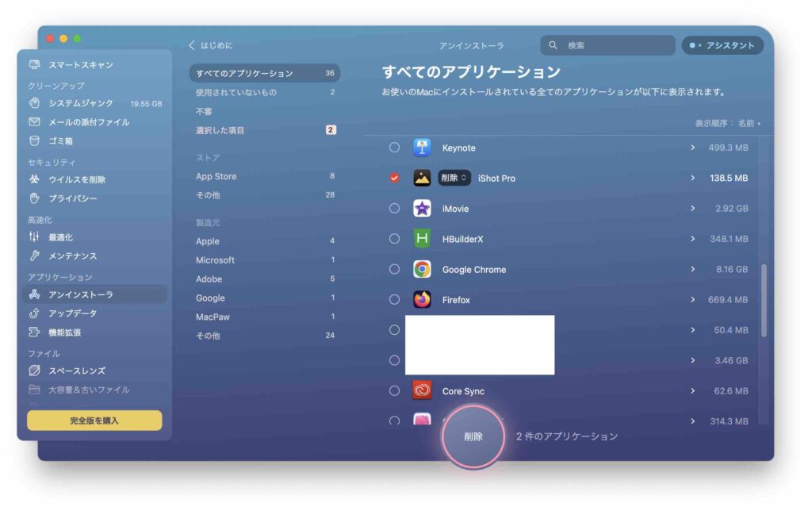Viewport: 812px width, 511px height.
Task: Uncheck the iShot Pro checkbox
Action: point(394,179)
